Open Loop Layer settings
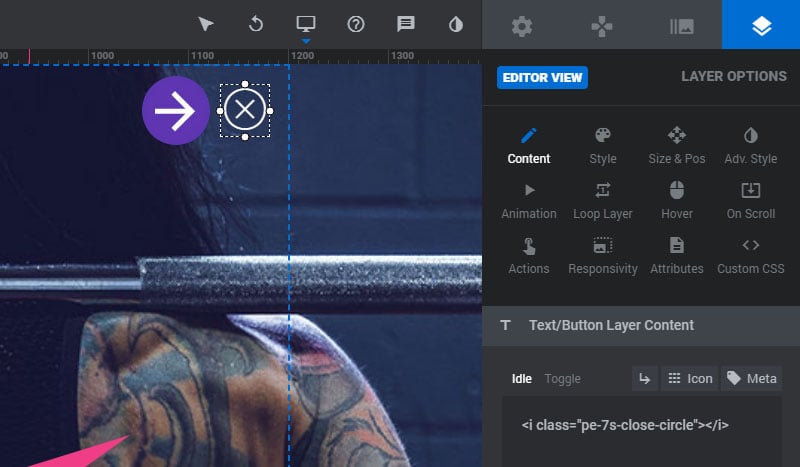800x467 pixels. [603, 202]
